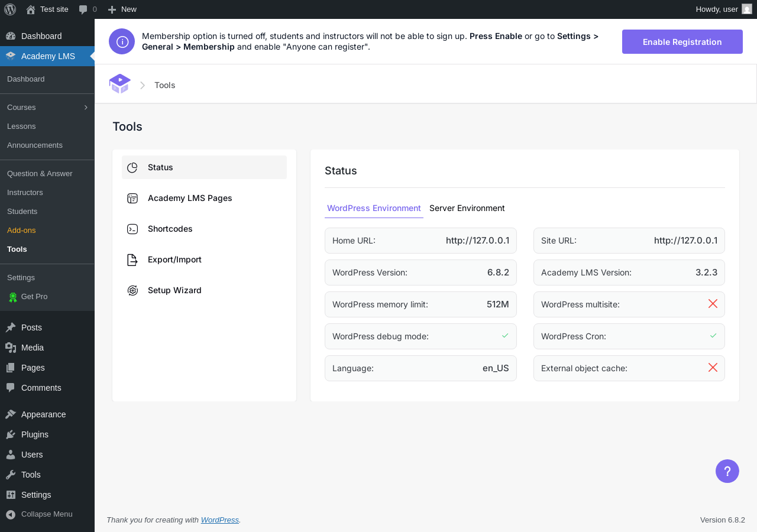Click the Enable Registration button
This screenshot has width=757, height=532.
[x=682, y=42]
